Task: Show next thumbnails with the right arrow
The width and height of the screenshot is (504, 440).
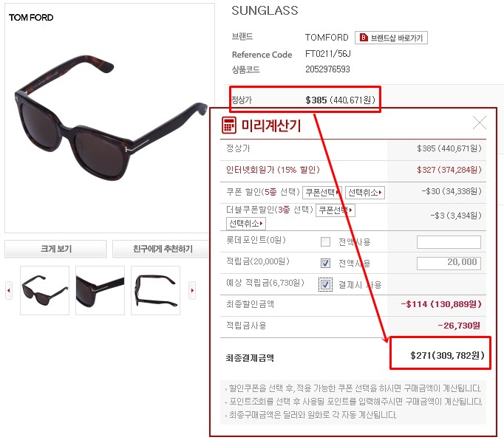Action: point(192,290)
